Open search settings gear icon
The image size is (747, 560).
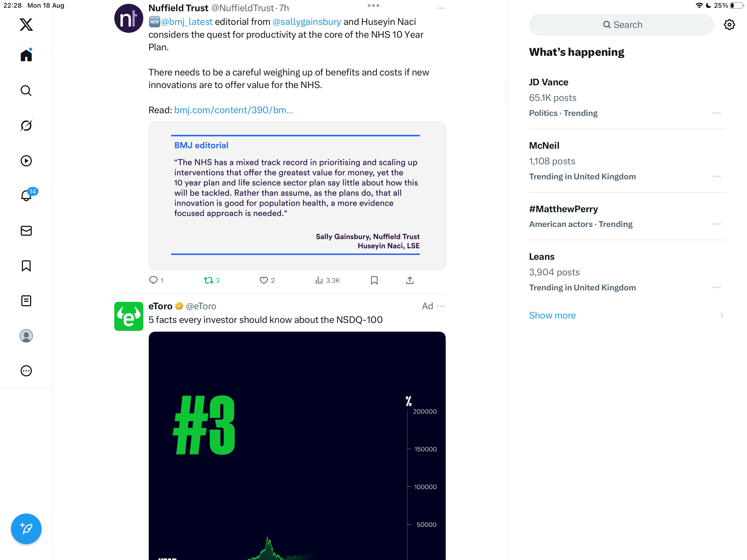point(729,25)
